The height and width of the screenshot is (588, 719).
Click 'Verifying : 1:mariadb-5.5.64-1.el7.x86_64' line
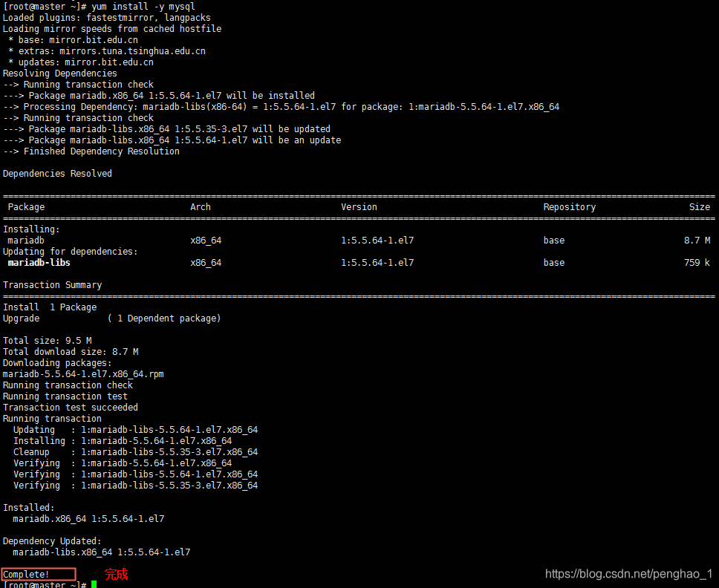(x=123, y=463)
